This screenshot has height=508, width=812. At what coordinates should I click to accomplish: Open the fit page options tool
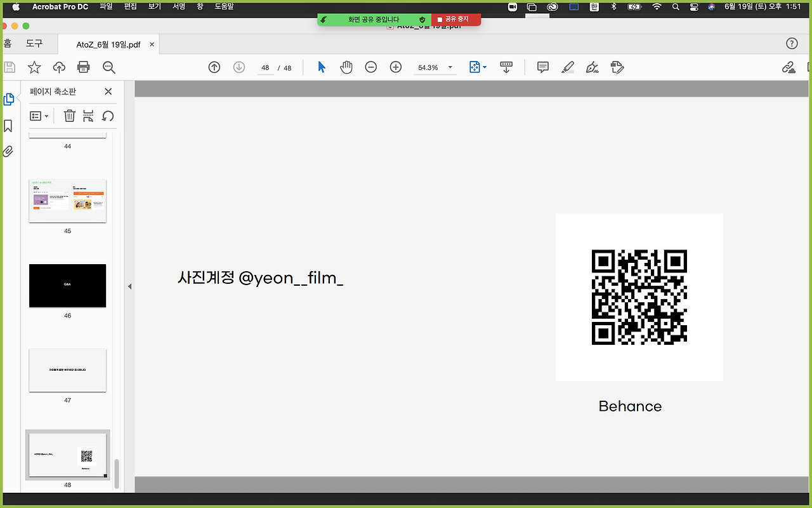[477, 67]
